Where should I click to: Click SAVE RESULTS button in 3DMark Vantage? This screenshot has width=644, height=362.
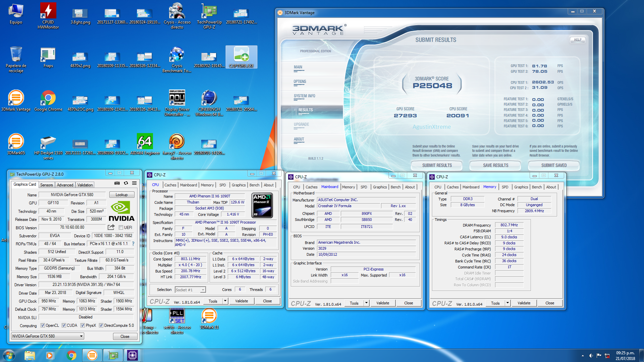click(495, 165)
